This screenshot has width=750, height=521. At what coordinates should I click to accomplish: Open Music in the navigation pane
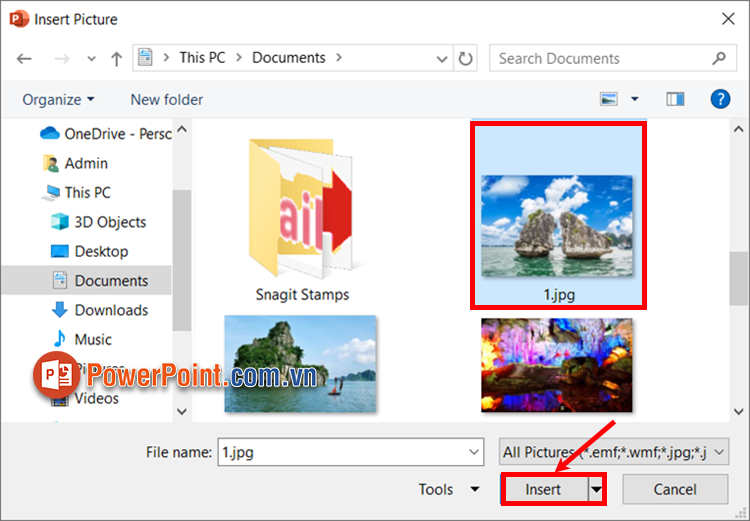(82, 340)
